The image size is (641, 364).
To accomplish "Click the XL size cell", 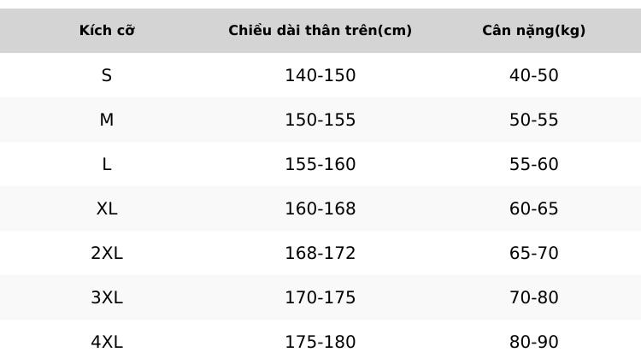I will pos(107,208).
